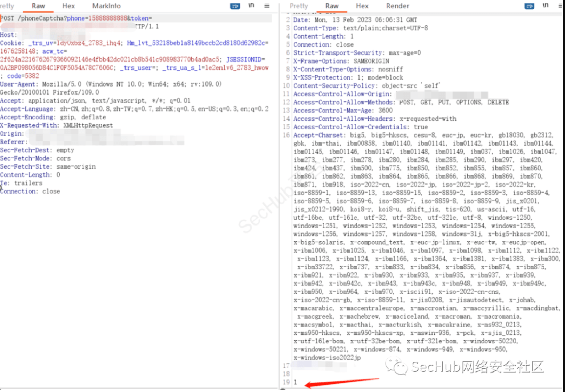
Task: Click the phone number 15888888888 parameter value
Action: [108, 18]
